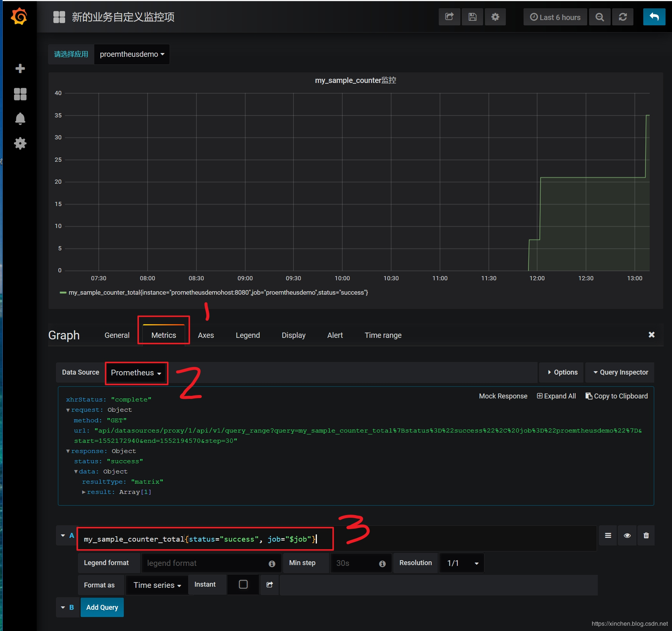This screenshot has height=631, width=672.
Task: Open Dashboards from the sidebar grid icon
Action: pos(20,94)
